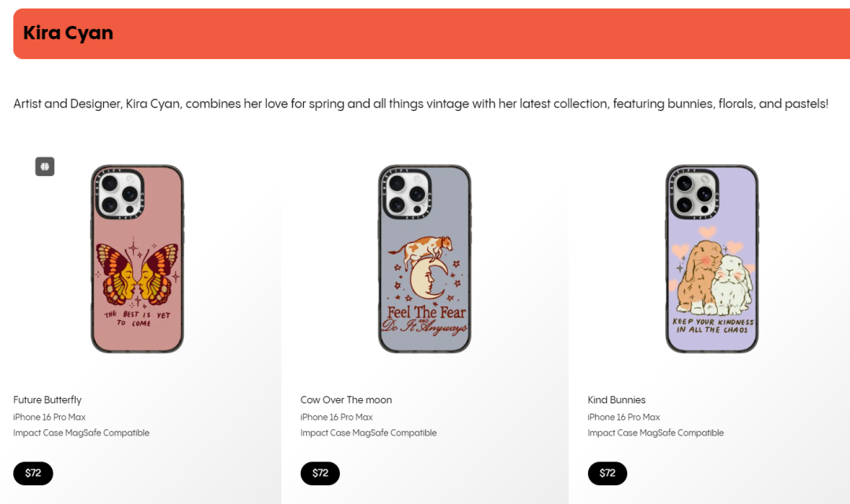Click the 'Best Is Yet To Come' slogan
The width and height of the screenshot is (850, 504).
click(x=137, y=318)
